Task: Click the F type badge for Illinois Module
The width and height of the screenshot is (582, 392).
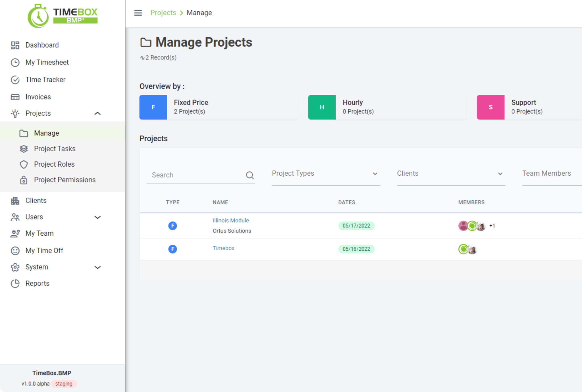Action: (x=172, y=226)
